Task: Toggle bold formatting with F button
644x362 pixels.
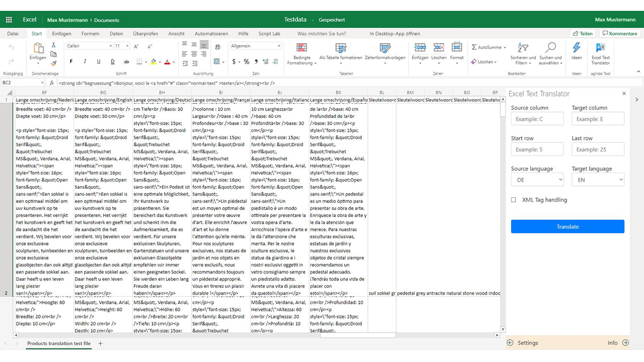Action: pos(71,62)
